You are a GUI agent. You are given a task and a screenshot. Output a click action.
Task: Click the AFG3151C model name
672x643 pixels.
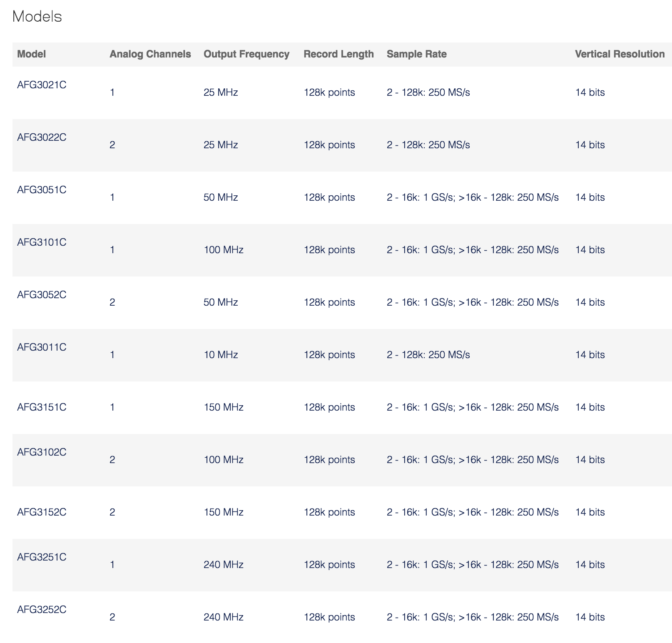pyautogui.click(x=42, y=407)
